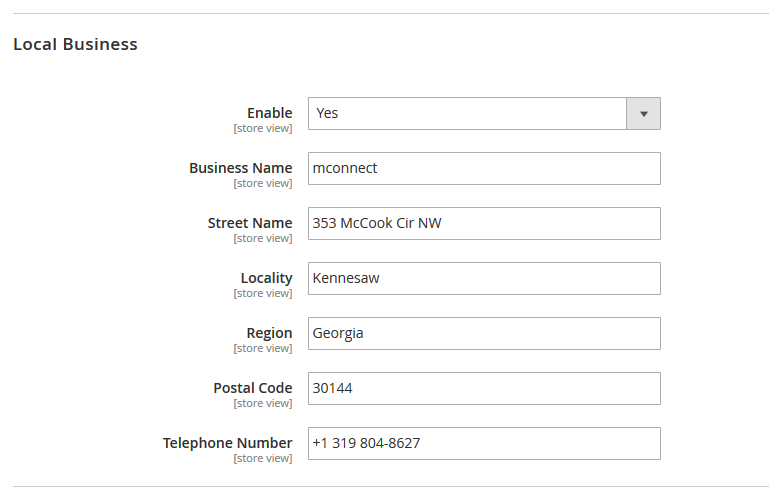Click store view scope under Region
769x501 pixels.
pyautogui.click(x=263, y=349)
